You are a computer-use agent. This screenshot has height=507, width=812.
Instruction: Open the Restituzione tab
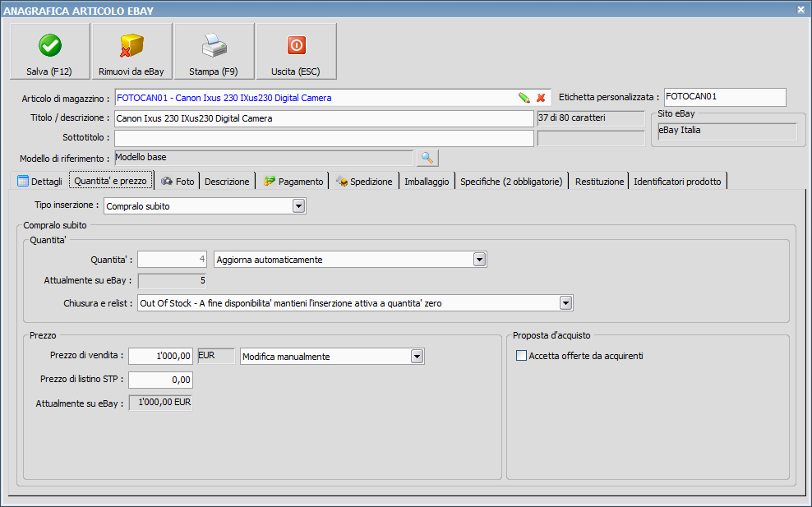point(599,182)
